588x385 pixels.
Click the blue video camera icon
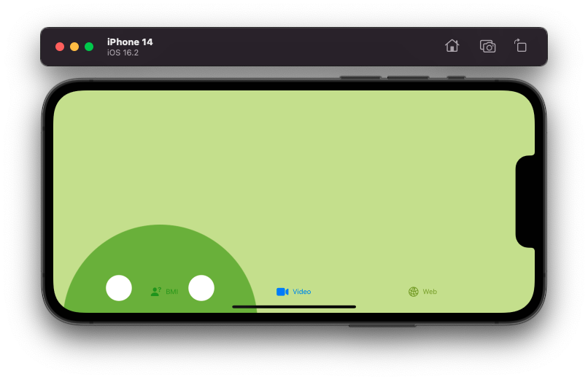pos(282,292)
